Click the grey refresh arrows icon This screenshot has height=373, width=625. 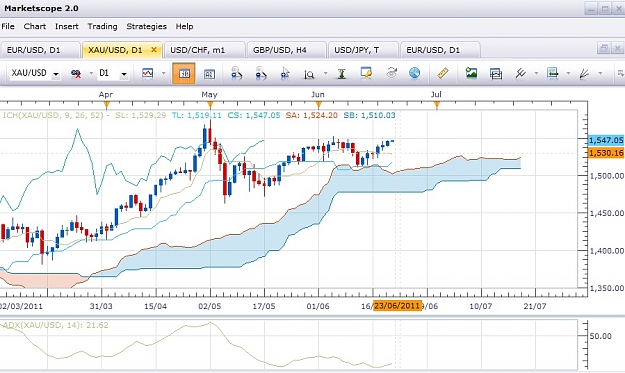click(x=391, y=73)
